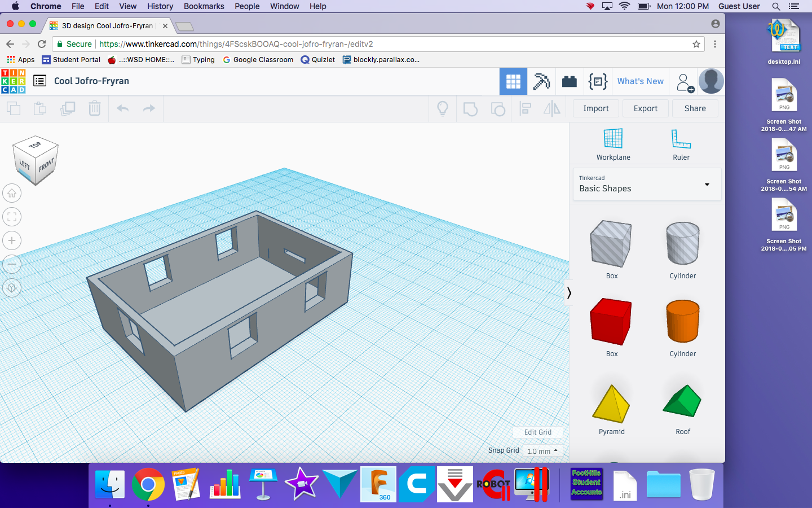Screen dimensions: 812x508
Task: Select the striped hole Box shape
Action: (x=611, y=244)
